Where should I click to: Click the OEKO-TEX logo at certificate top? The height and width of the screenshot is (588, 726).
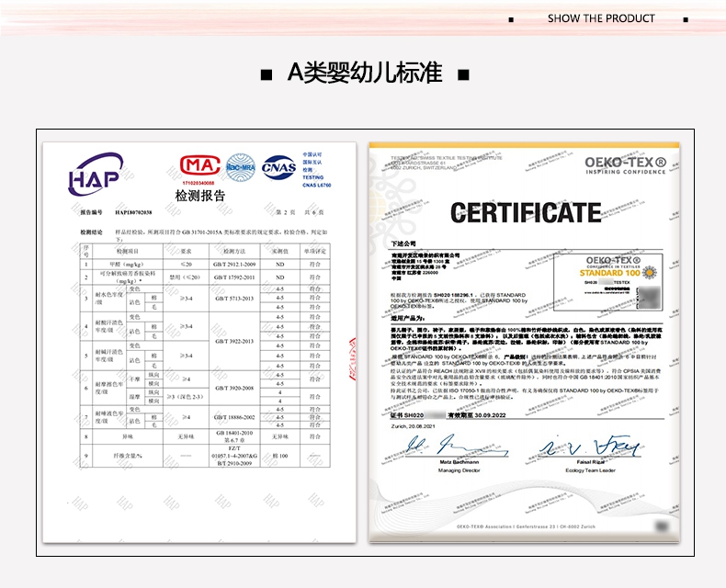(626, 164)
